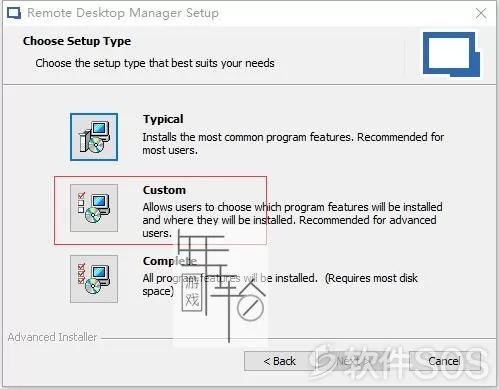
Task: Click the circular slash watermark icon
Action: (x=250, y=308)
